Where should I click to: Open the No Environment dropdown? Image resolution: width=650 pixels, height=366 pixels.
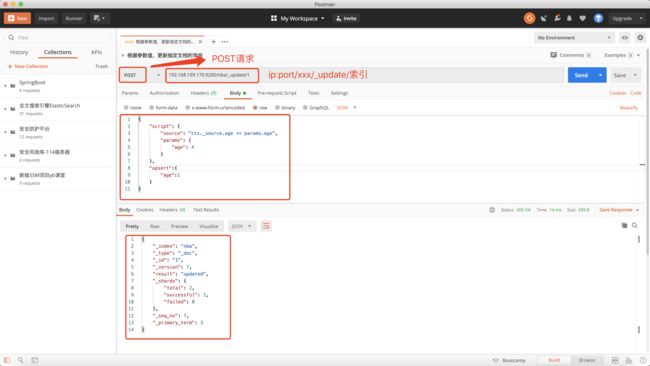pyautogui.click(x=574, y=38)
